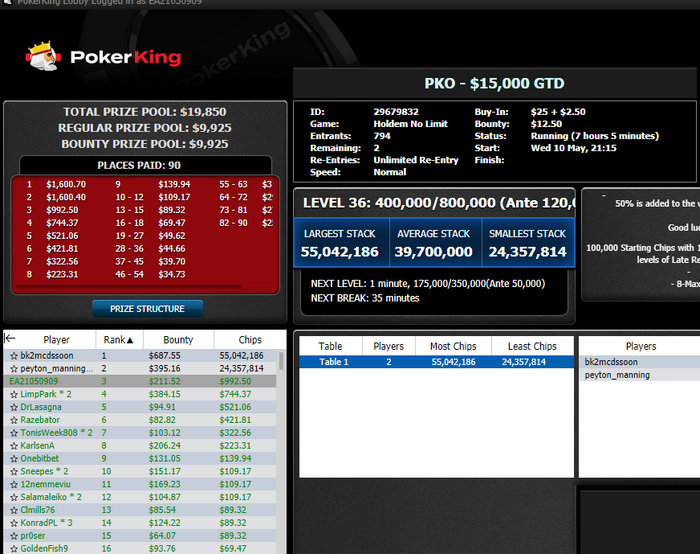The height and width of the screenshot is (554, 700).
Task: Click the Average Stack box
Action: click(x=436, y=243)
